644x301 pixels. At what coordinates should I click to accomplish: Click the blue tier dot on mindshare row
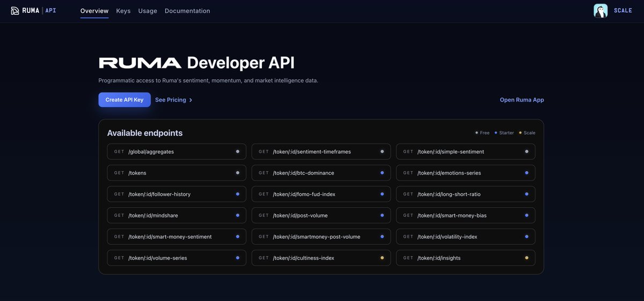coord(238,215)
